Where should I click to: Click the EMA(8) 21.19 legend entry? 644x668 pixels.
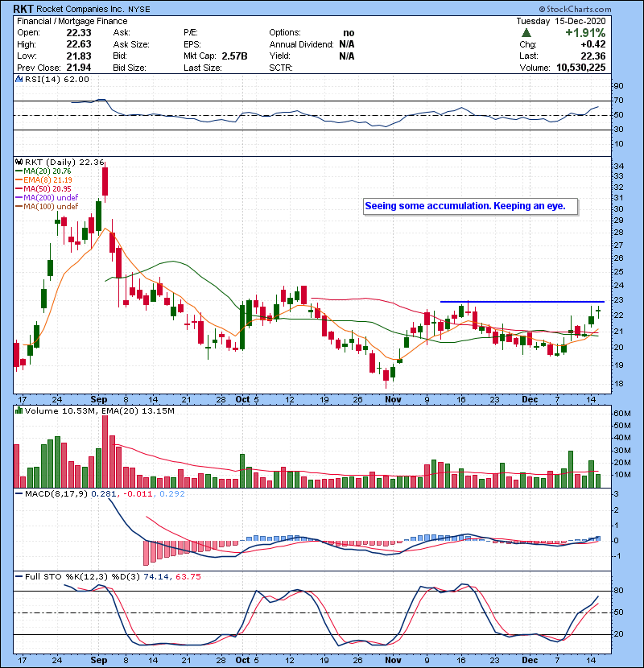43,180
